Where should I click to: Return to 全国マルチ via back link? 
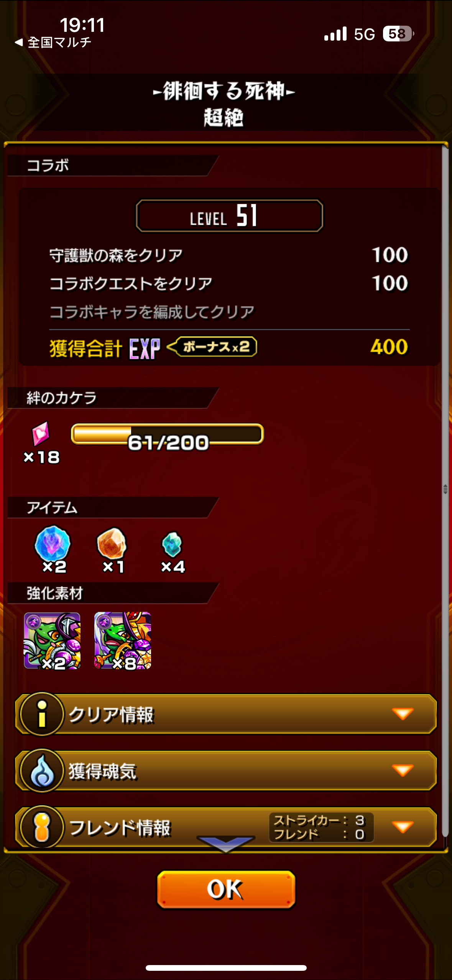(53, 42)
